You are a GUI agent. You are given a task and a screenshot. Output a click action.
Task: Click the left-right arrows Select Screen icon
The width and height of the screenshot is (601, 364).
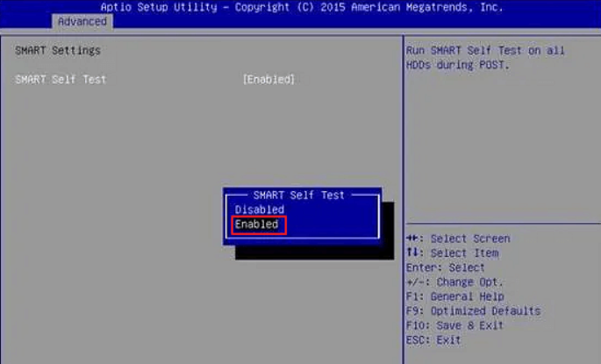tap(413, 239)
